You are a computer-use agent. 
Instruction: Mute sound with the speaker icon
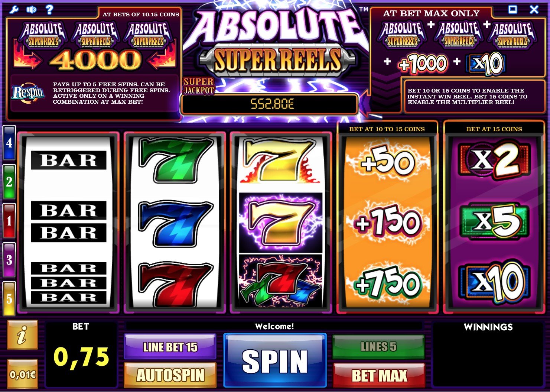(32, 9)
